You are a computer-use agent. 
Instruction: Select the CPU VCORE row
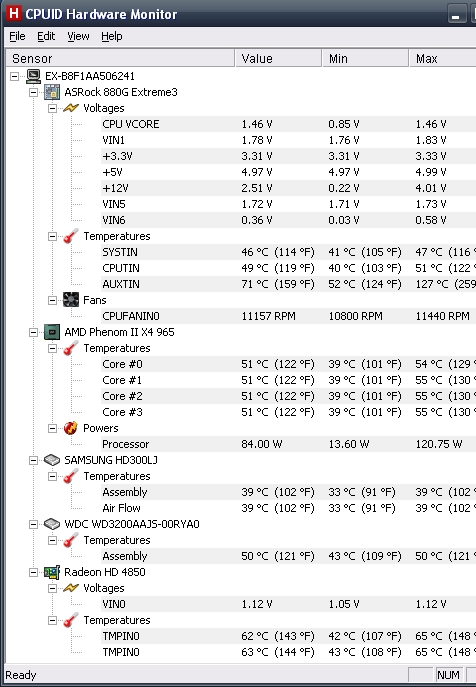(x=288, y=124)
